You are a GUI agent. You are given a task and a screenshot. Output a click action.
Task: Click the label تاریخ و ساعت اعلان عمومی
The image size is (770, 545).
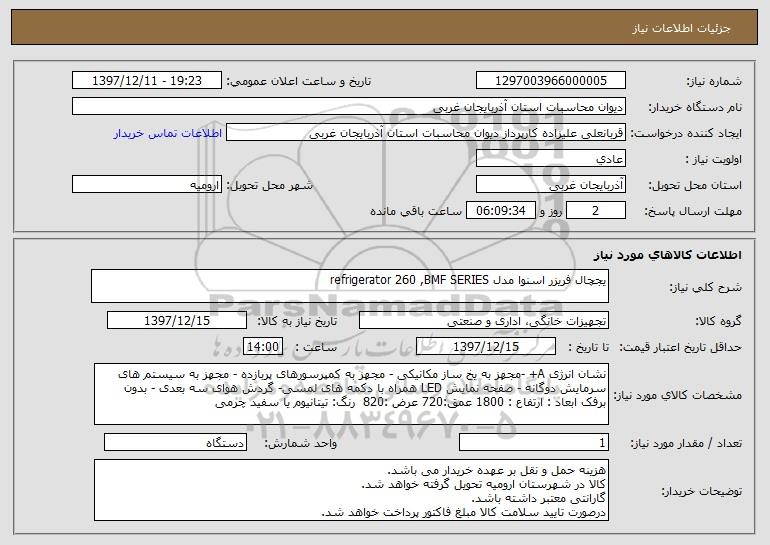(299, 82)
